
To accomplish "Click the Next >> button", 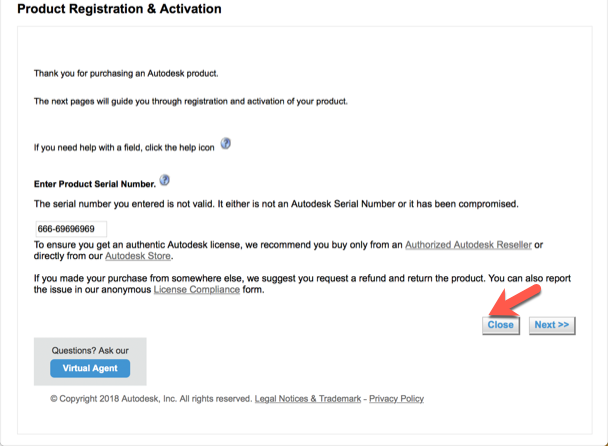I will (551, 325).
